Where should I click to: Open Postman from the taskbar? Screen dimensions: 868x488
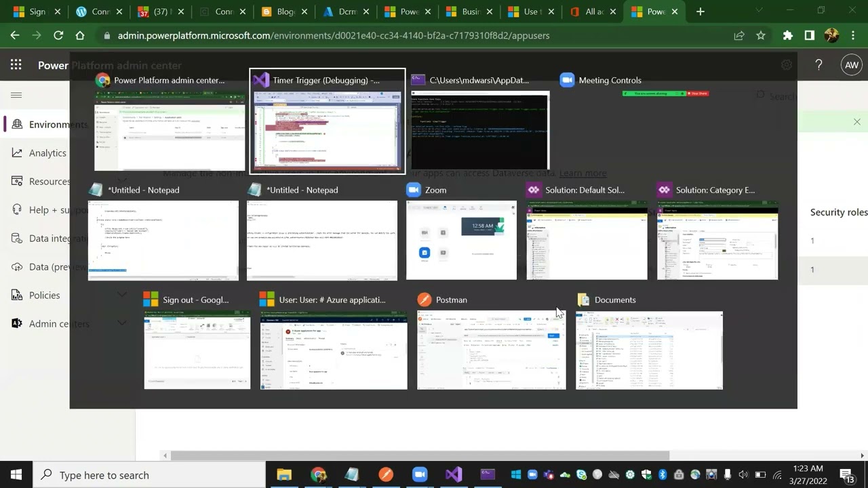(x=386, y=474)
